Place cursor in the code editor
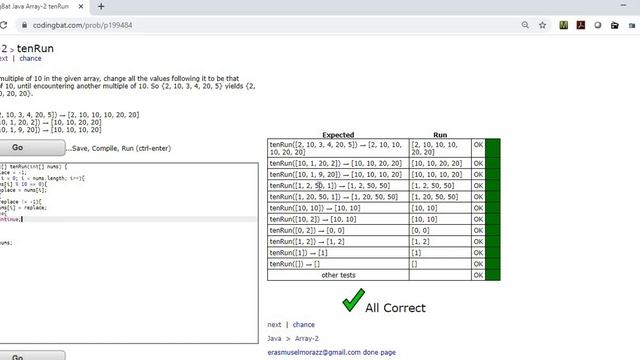The height and width of the screenshot is (360, 640). tap(129, 253)
